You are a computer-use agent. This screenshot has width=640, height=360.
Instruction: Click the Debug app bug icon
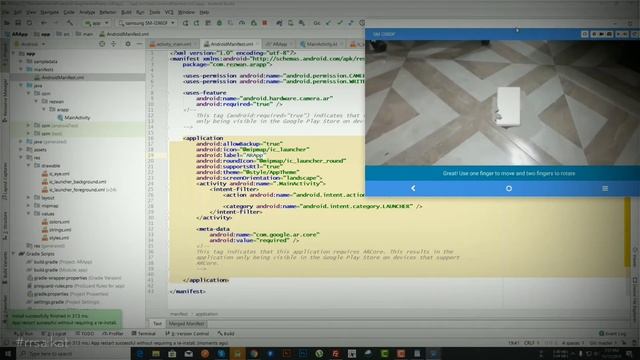coord(219,23)
